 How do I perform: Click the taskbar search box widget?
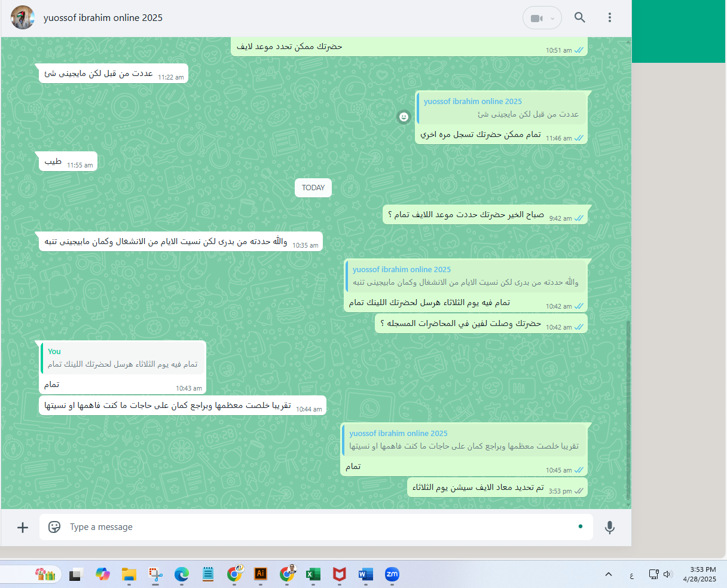[31, 575]
